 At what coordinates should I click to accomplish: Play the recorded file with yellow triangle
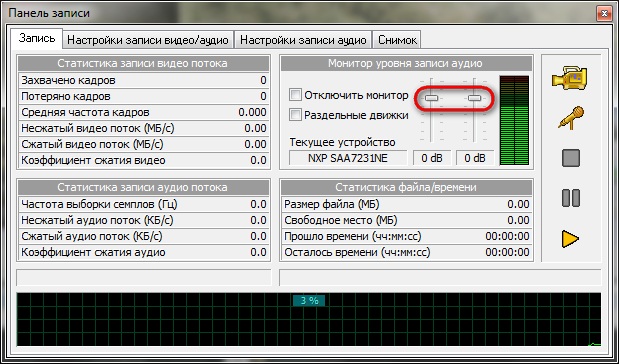[570, 239]
